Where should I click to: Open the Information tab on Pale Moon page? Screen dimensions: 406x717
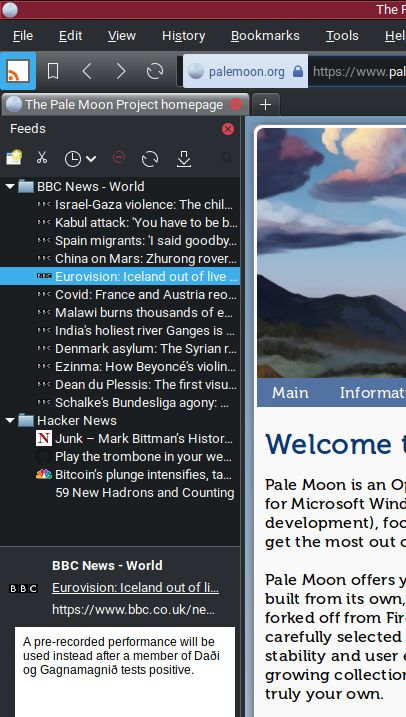373,393
